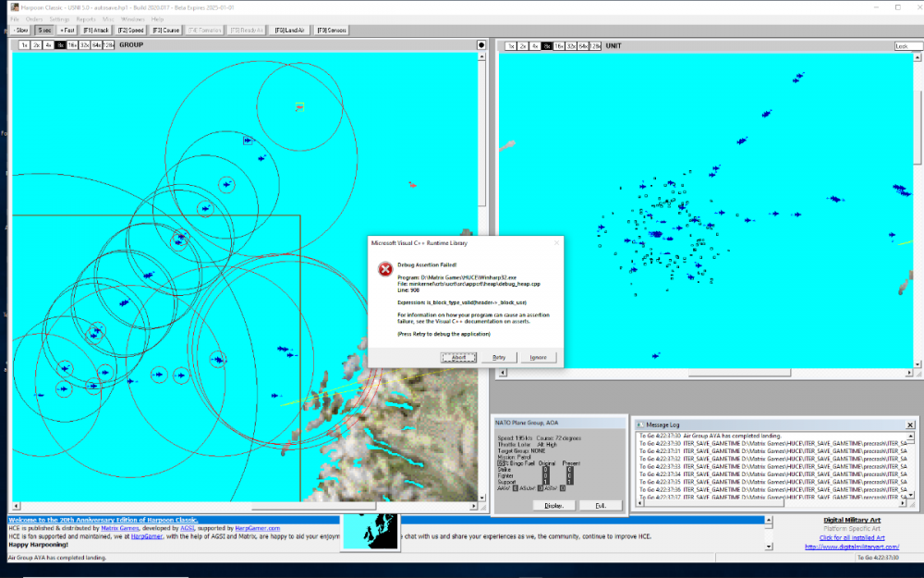Open the Help menu
The image size is (924, 578).
pyautogui.click(x=157, y=18)
